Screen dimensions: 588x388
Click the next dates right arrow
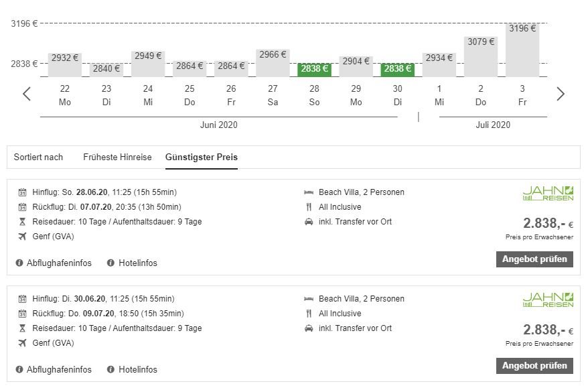click(561, 94)
